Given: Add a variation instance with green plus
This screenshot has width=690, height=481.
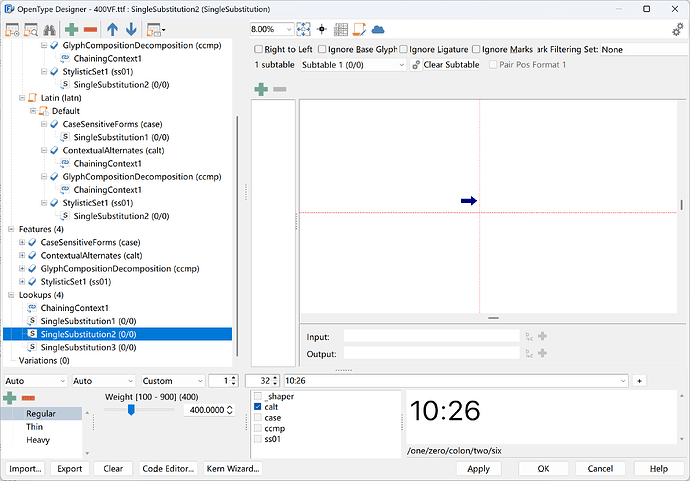Looking at the screenshot, I should (10, 398).
